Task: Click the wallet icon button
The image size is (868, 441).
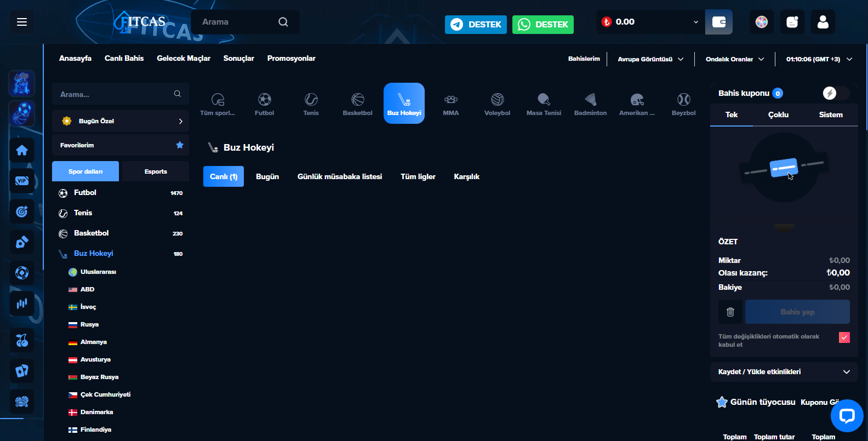Action: (718, 22)
